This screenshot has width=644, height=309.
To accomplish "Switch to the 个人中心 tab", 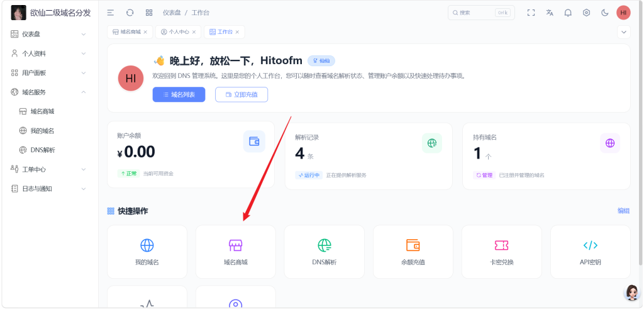I will [x=179, y=32].
